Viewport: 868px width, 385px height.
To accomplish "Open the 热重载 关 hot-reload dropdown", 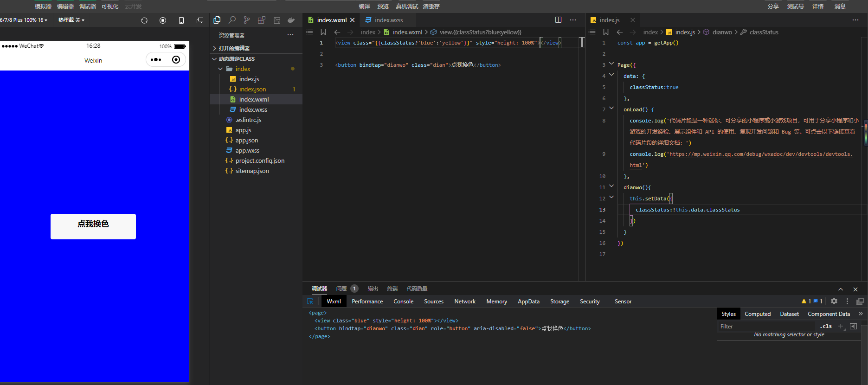I will (71, 20).
